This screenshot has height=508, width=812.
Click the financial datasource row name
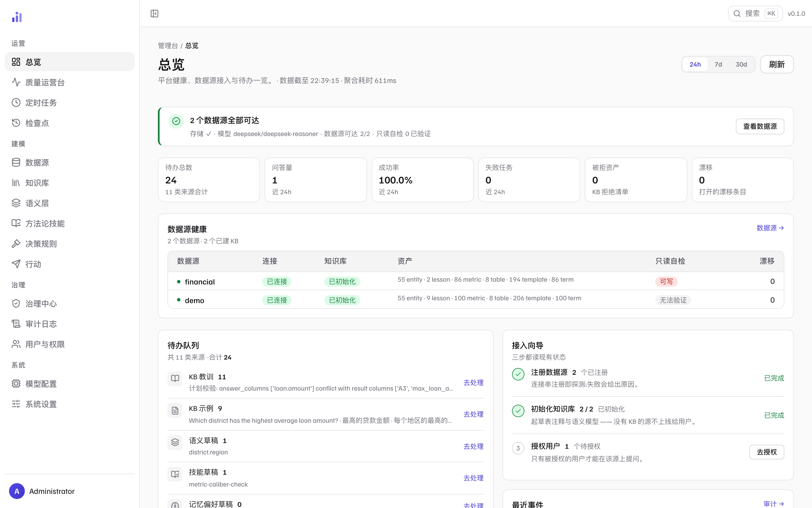[x=200, y=282]
